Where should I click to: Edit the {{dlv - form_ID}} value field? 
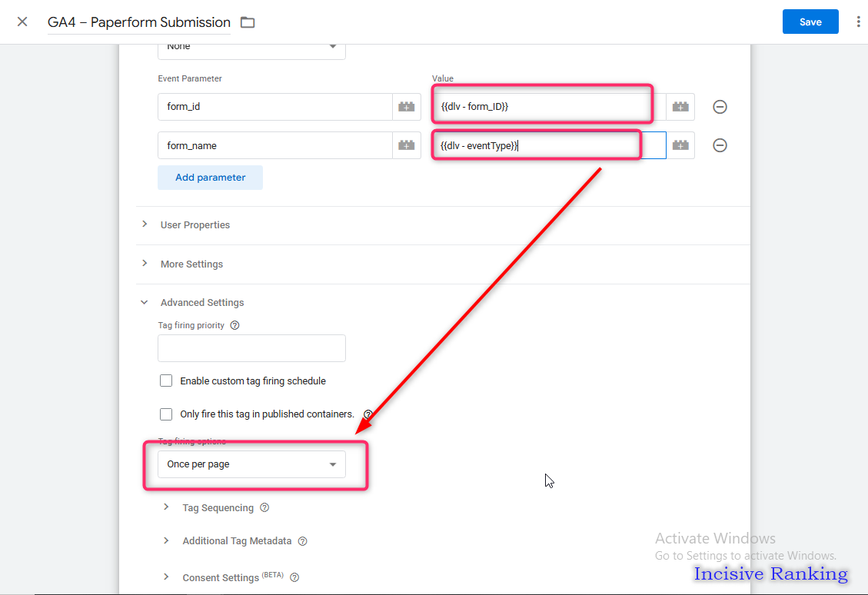[549, 107]
